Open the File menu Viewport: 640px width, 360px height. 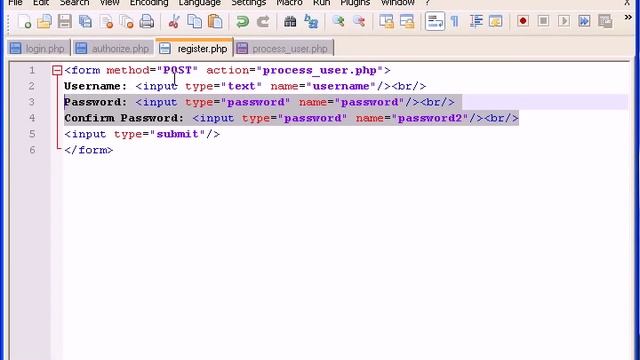pos(16,3)
